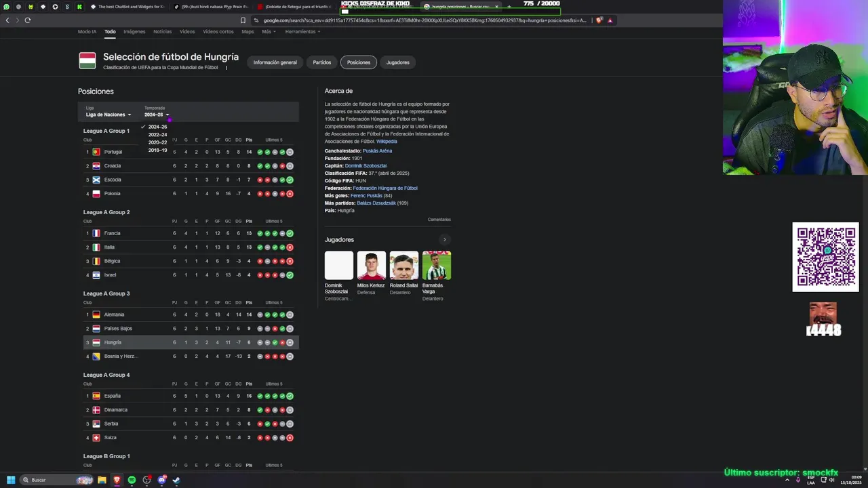
Task: Follow the Wikipedia link in Acerca de
Action: pyautogui.click(x=387, y=142)
